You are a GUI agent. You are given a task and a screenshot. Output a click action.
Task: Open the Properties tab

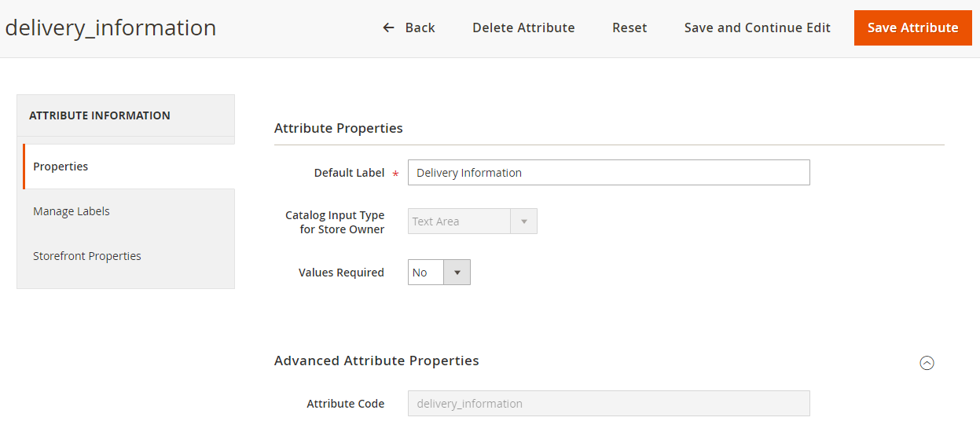click(61, 167)
